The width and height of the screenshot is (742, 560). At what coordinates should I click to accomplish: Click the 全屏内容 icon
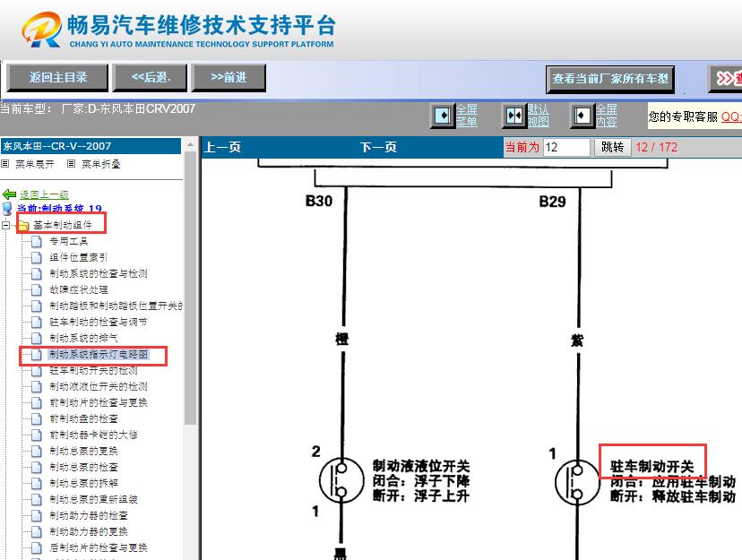coord(582,116)
